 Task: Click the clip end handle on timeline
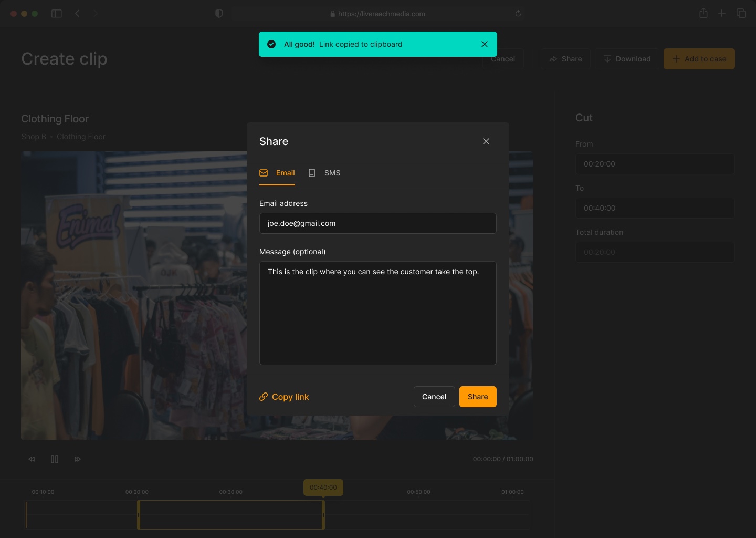(323, 515)
